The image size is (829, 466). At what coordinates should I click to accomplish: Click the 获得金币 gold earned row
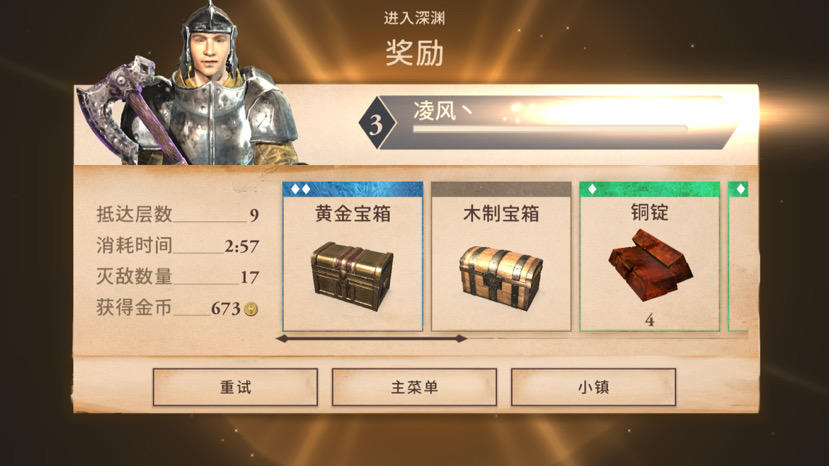[177, 307]
